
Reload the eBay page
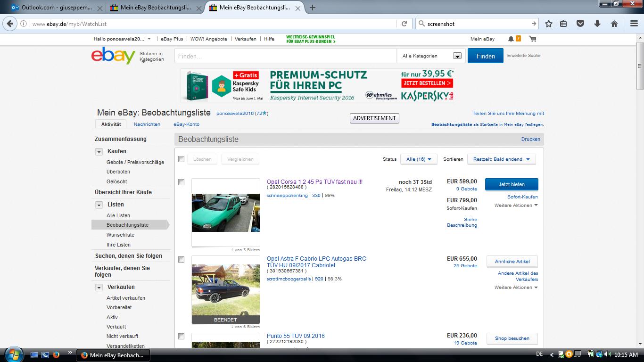click(404, 24)
